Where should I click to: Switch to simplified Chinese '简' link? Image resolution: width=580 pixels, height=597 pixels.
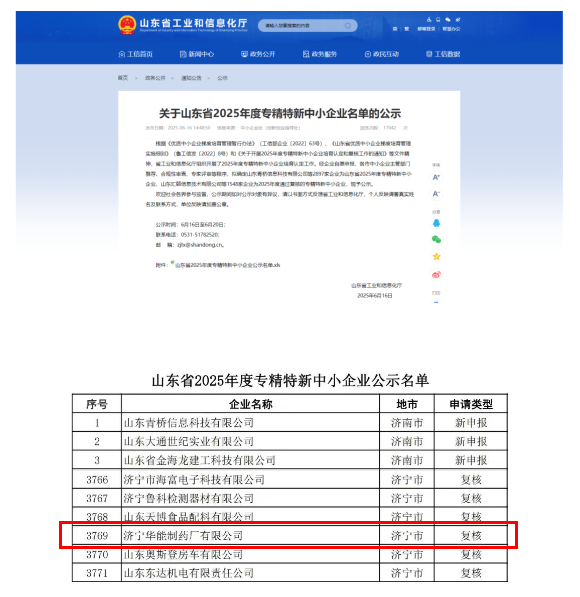(x=395, y=29)
